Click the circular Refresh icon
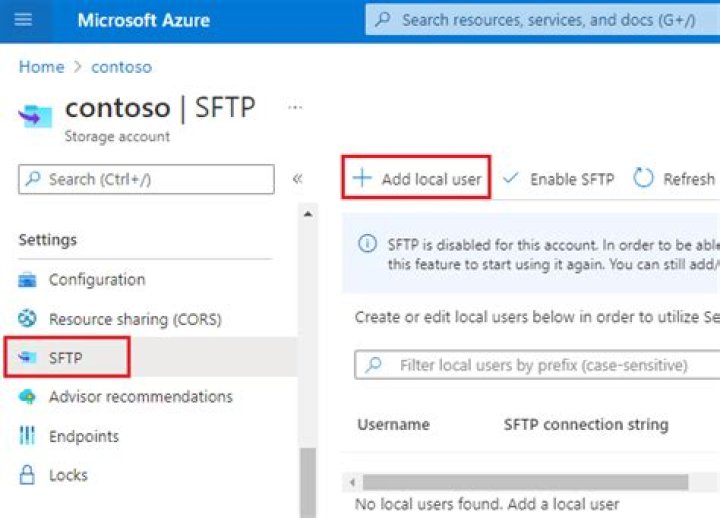Image resolution: width=720 pixels, height=518 pixels. [643, 178]
